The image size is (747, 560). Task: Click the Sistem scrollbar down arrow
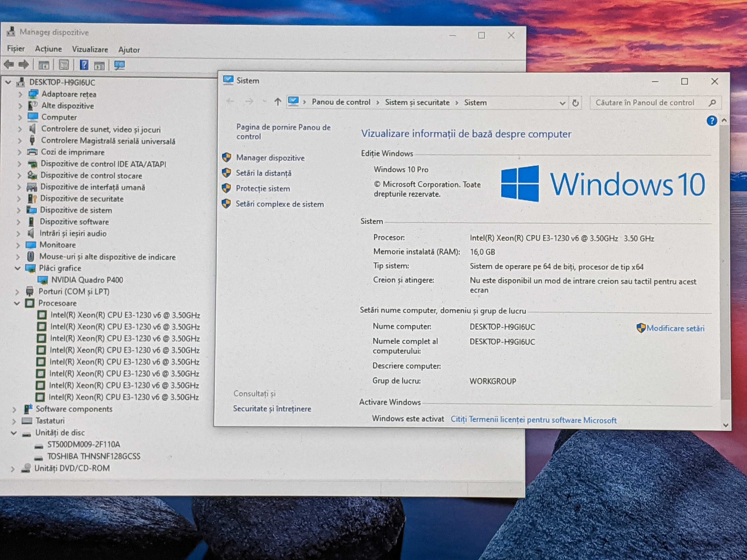click(725, 425)
